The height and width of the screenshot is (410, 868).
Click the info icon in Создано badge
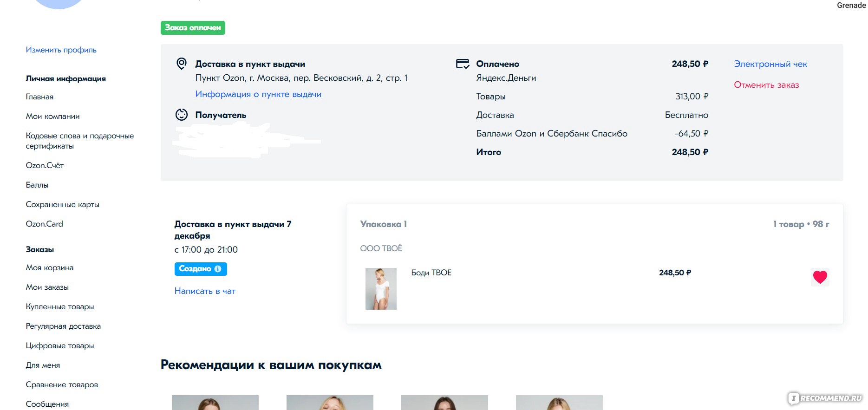point(218,269)
